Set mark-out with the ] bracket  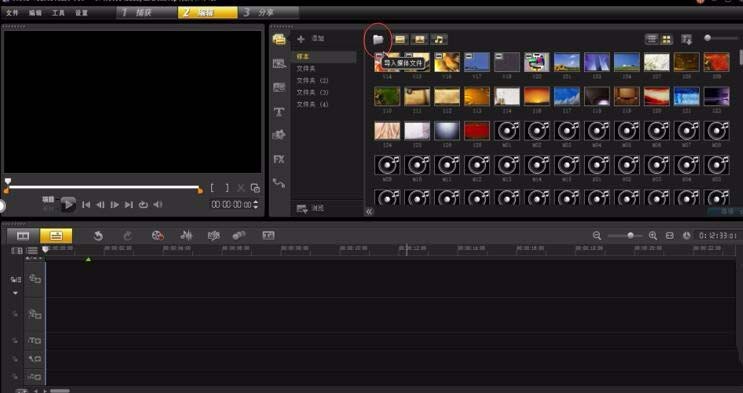pos(227,188)
